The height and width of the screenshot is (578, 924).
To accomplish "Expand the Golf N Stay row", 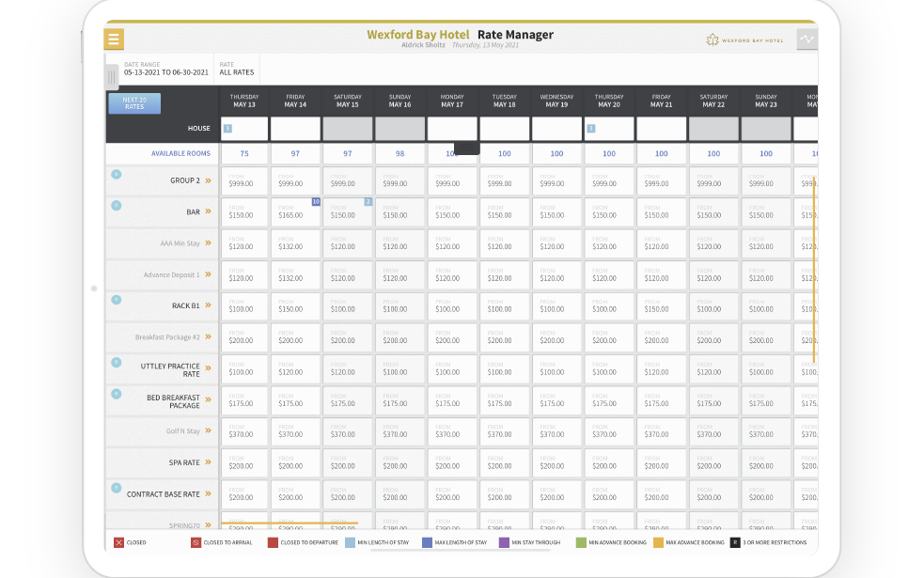I will point(208,430).
